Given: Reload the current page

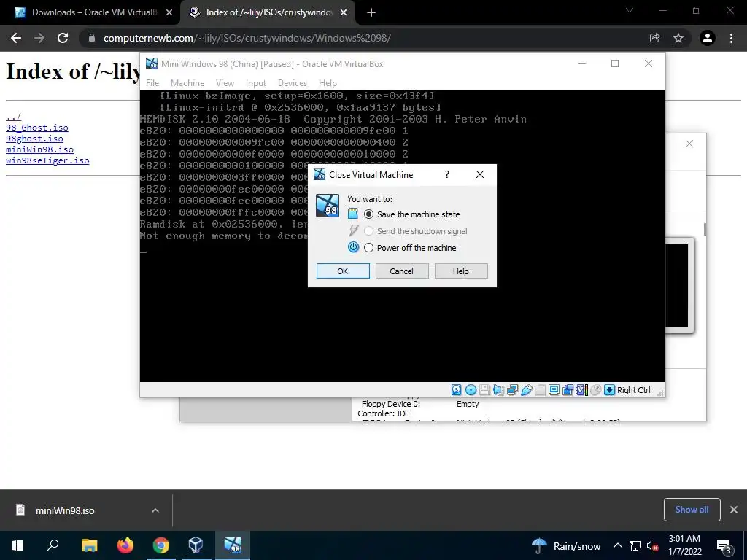Looking at the screenshot, I should 63,38.
